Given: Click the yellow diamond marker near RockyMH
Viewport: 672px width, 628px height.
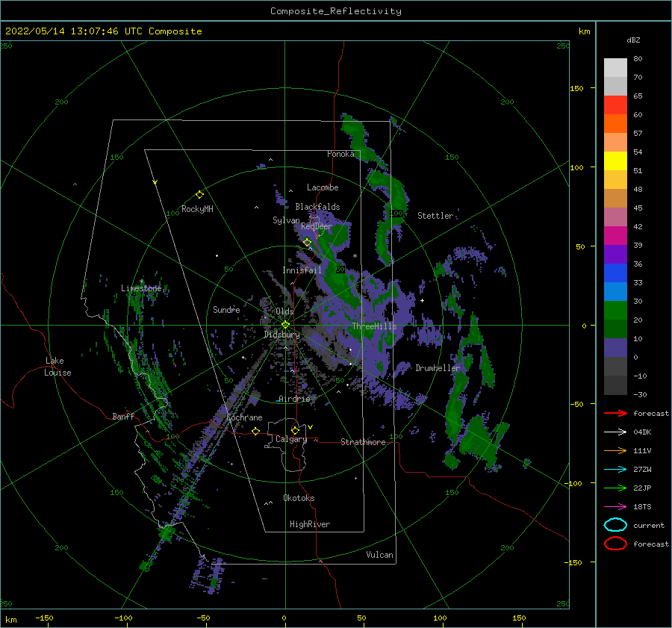Looking at the screenshot, I should click(199, 195).
